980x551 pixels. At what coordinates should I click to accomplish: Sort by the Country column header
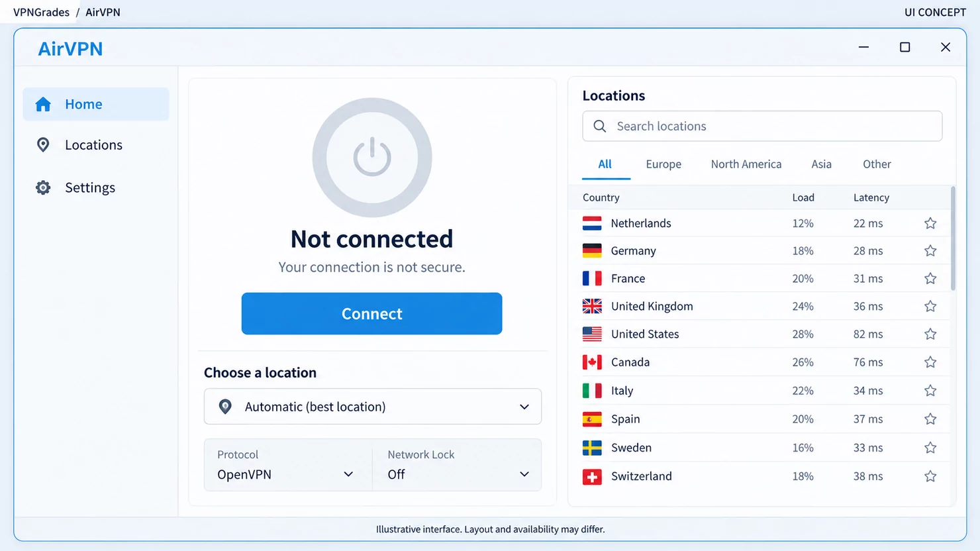601,197
